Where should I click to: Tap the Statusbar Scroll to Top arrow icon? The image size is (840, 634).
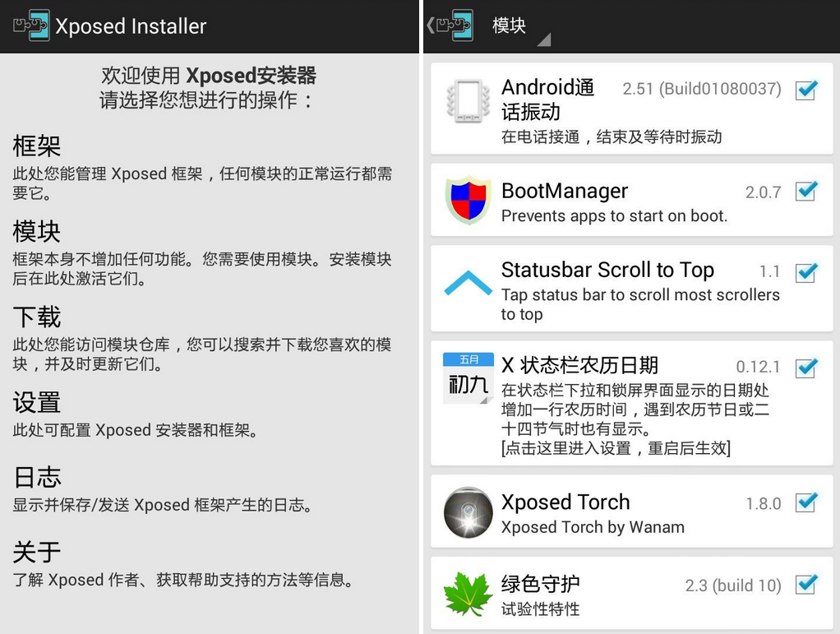pyautogui.click(x=468, y=282)
